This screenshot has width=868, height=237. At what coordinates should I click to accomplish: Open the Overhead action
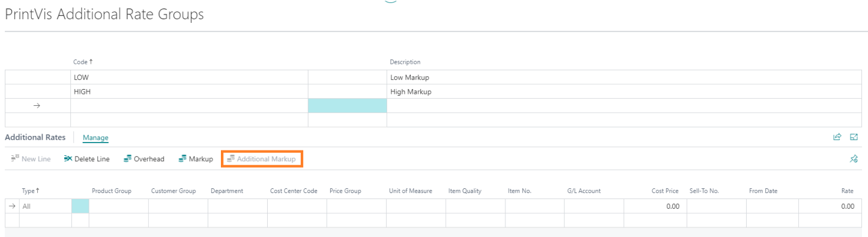tap(143, 159)
